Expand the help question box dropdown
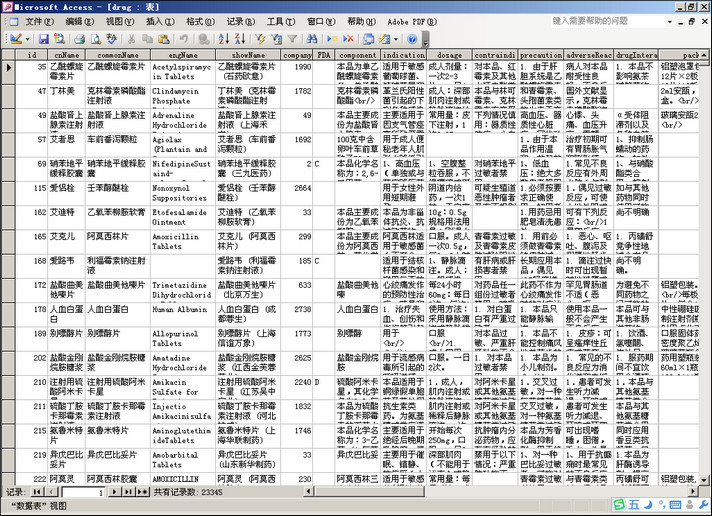The image size is (712, 516). click(669, 21)
